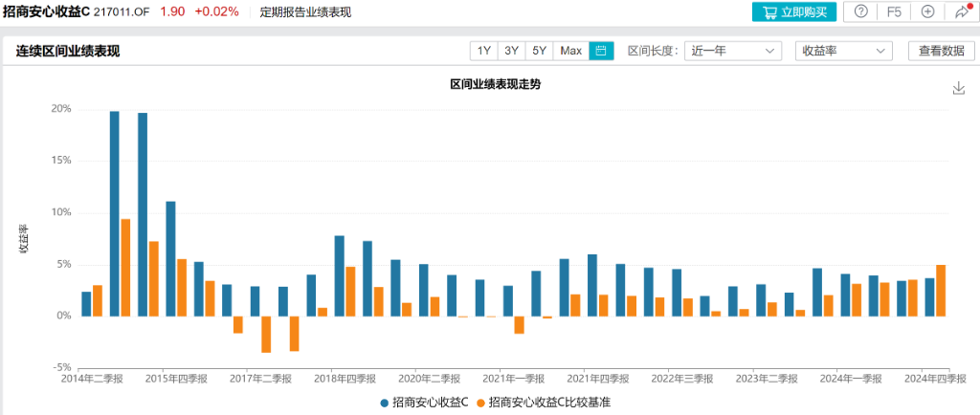
Task: Click the share arrow icon
Action: 961,11
